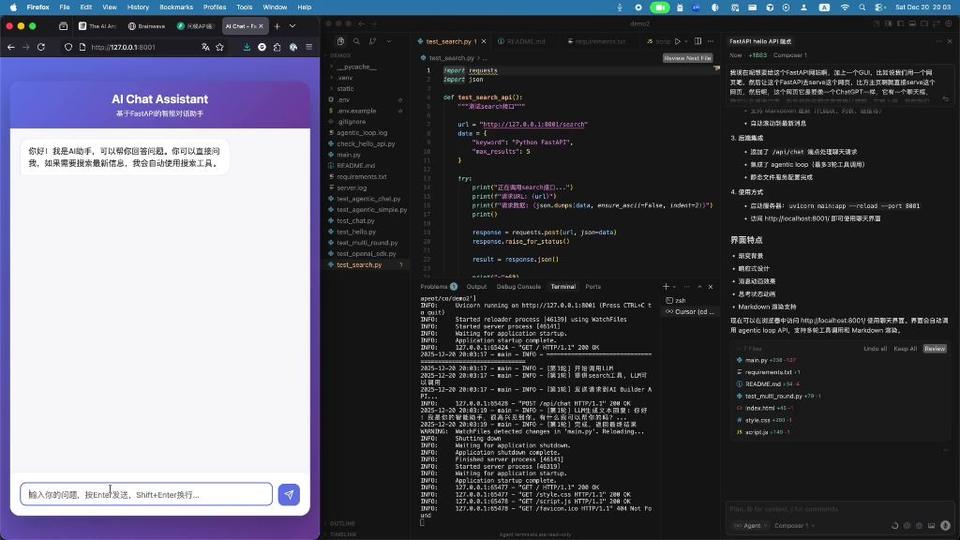Reload the Firefox page
960x540 pixels.
41,47
